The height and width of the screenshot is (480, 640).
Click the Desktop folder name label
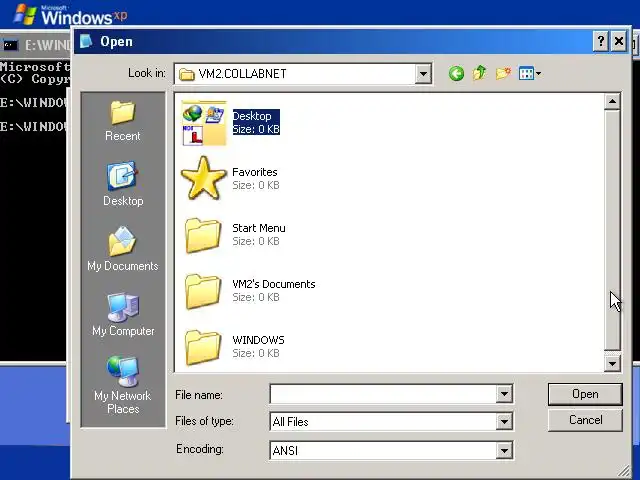(252, 116)
